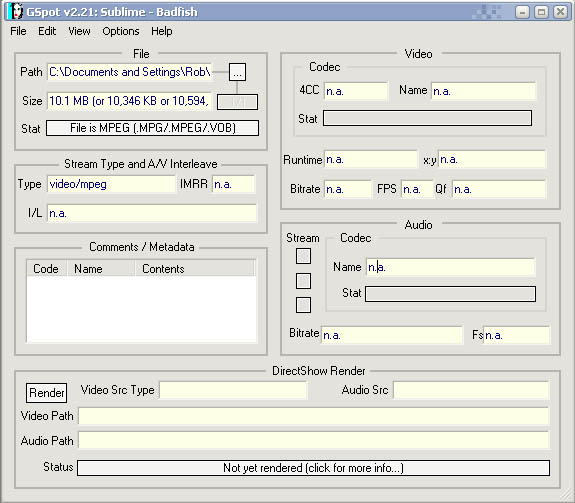Open the View menu
Screen dimensions: 575x503
79,31
